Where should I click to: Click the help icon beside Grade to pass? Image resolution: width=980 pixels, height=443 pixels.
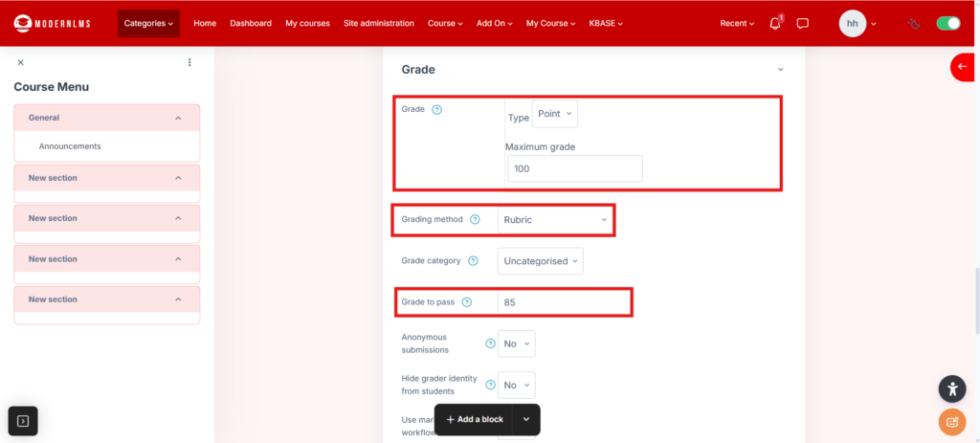pyautogui.click(x=467, y=302)
